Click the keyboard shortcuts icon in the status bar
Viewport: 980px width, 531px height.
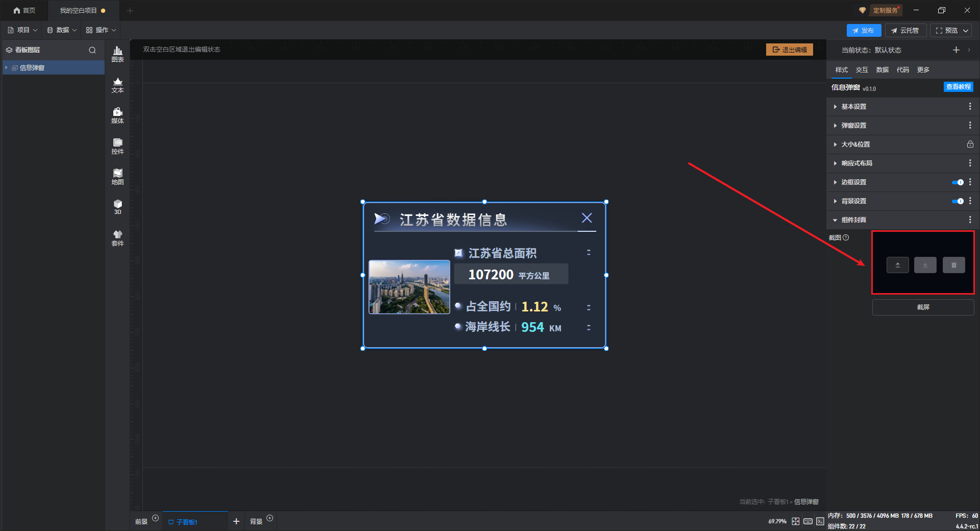808,521
